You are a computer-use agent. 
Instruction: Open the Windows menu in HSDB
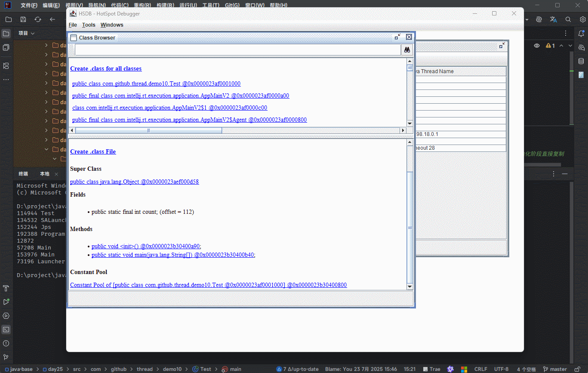112,25
